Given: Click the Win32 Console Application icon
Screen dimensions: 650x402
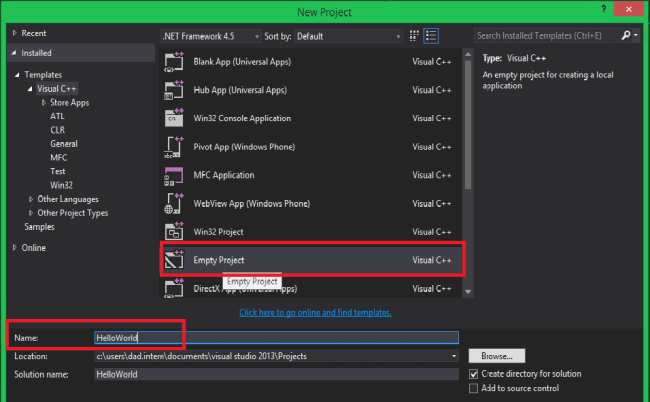Looking at the screenshot, I should coord(174,118).
